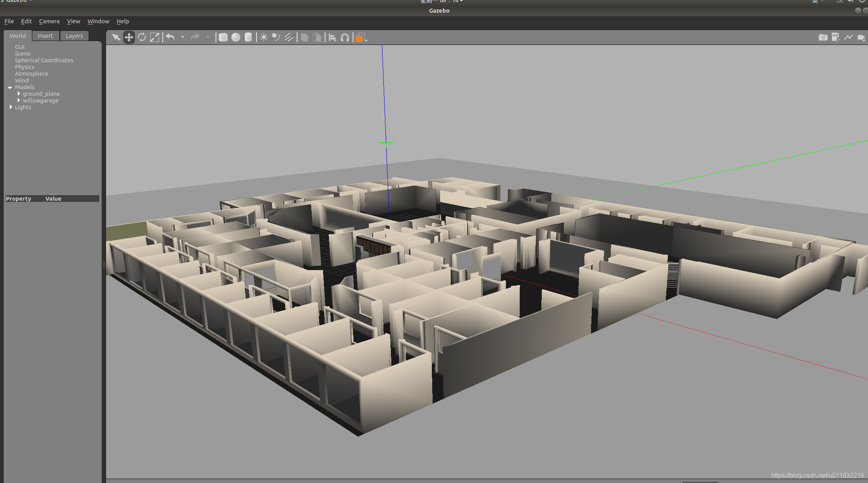
Task: Open the View menu
Action: click(x=73, y=21)
